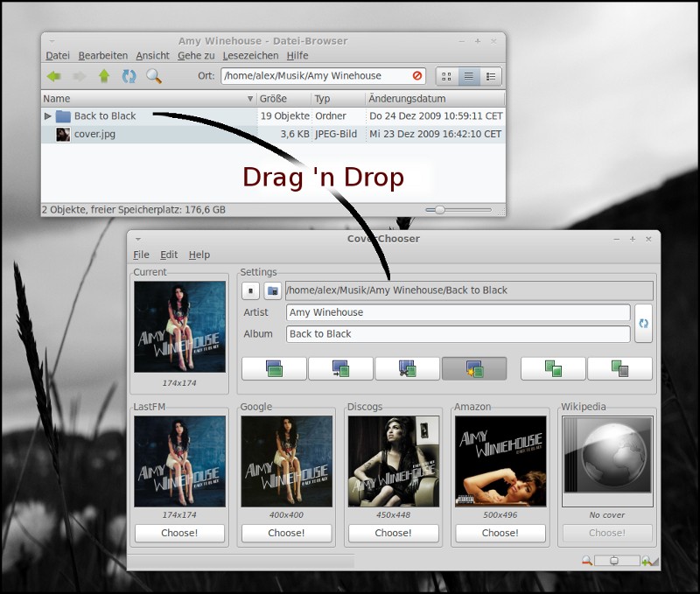700x594 pixels.
Task: Adjust the CoverChooser thumbnail size slider
Action: pyautogui.click(x=618, y=561)
